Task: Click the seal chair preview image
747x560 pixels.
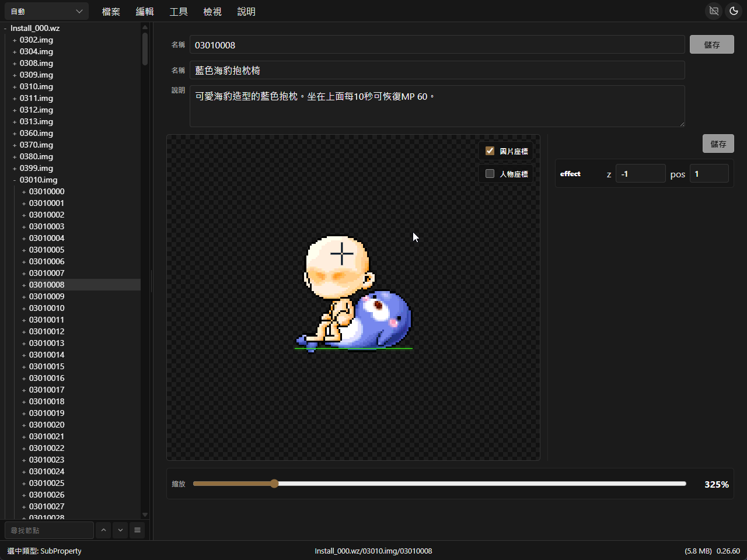Action: tap(354, 293)
